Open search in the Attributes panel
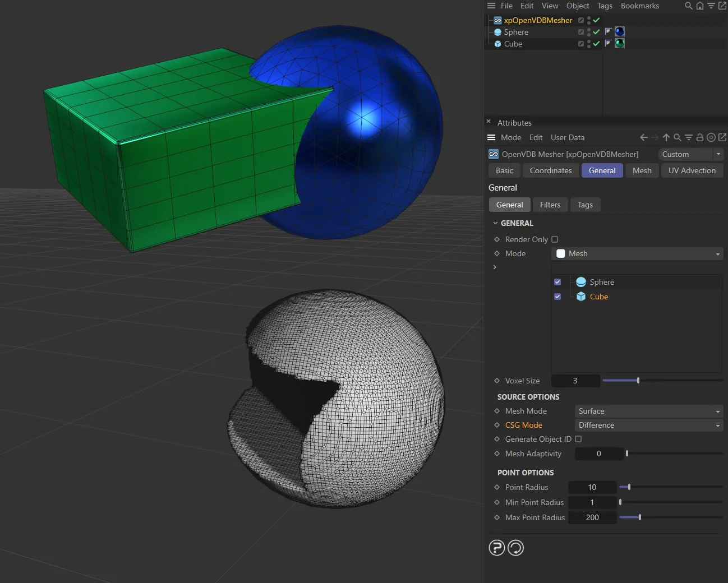Image resolution: width=728 pixels, height=583 pixels. point(678,137)
